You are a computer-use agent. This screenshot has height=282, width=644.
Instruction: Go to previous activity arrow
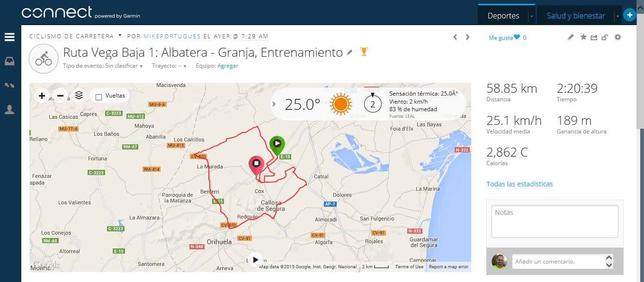(455, 37)
